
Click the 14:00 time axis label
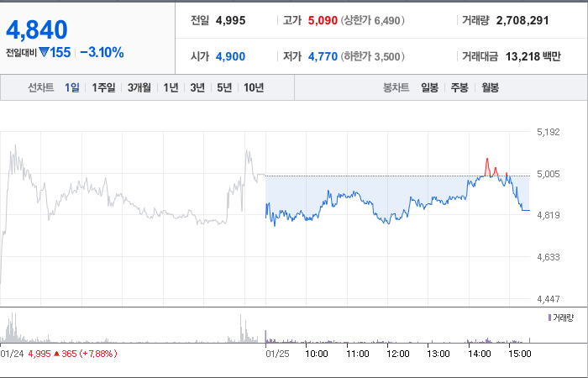click(480, 354)
